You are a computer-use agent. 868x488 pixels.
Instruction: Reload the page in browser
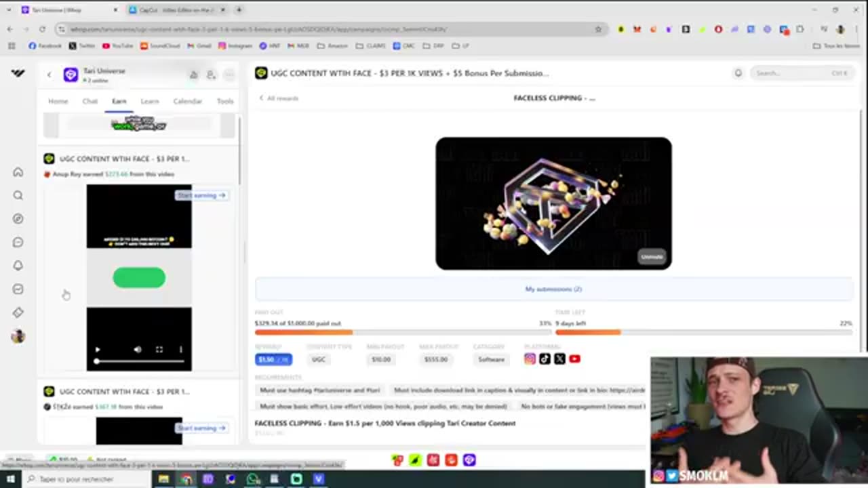coord(42,29)
